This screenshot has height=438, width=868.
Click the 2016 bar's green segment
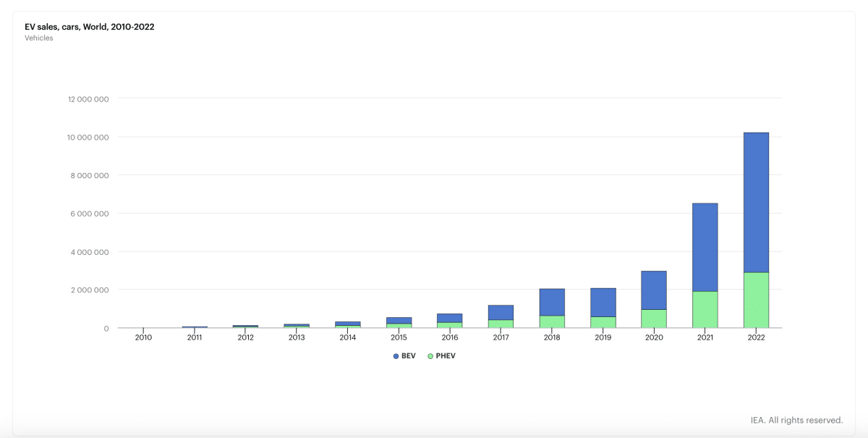(448, 324)
